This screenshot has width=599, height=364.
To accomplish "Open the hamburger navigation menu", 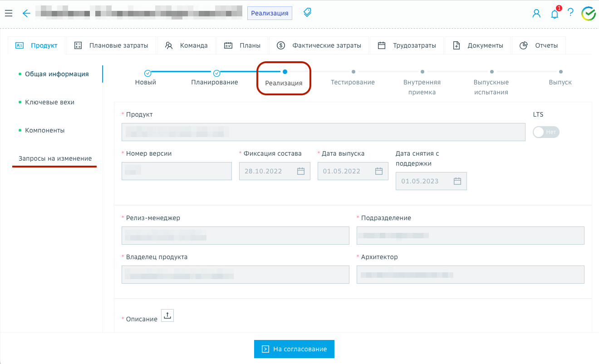I will pyautogui.click(x=8, y=13).
